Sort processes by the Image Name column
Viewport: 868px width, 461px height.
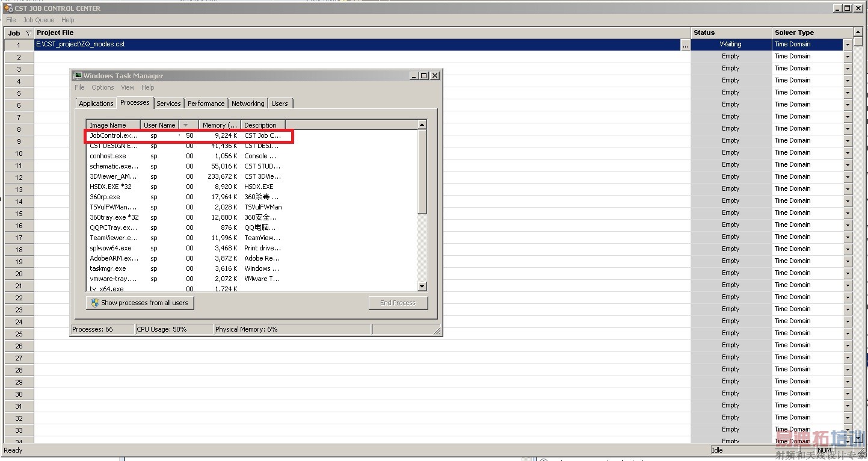tap(113, 125)
